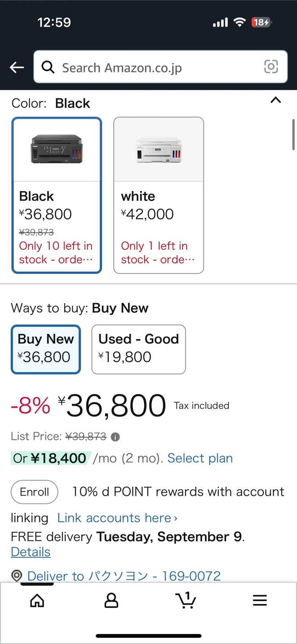Open shopping cart icon
Image resolution: width=297 pixels, height=644 pixels.
coord(186,600)
